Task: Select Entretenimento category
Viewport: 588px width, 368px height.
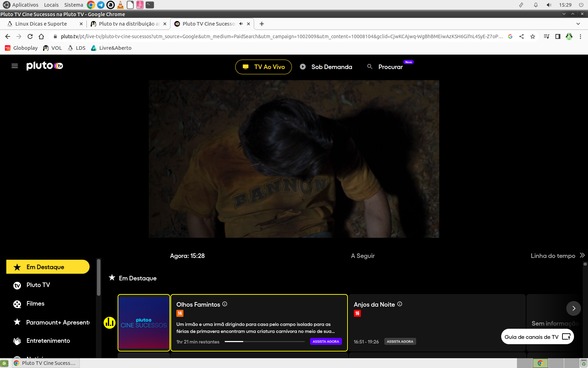Action: click(48, 341)
